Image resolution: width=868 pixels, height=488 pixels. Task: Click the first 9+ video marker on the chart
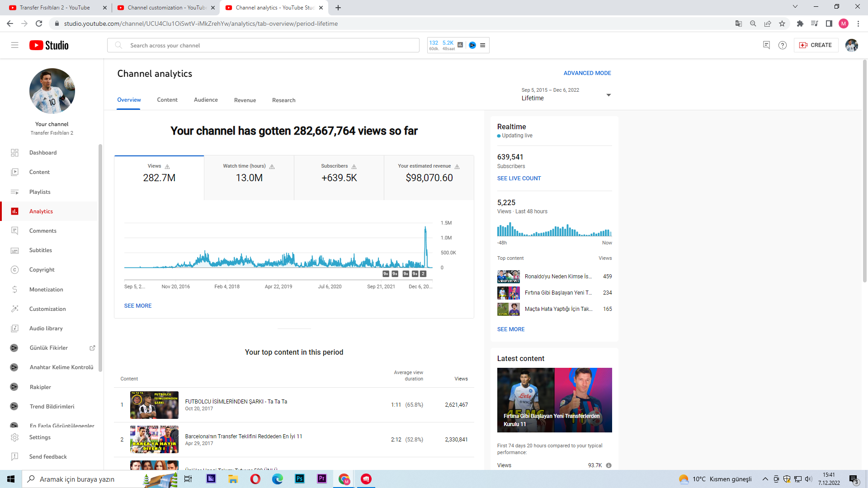click(386, 274)
